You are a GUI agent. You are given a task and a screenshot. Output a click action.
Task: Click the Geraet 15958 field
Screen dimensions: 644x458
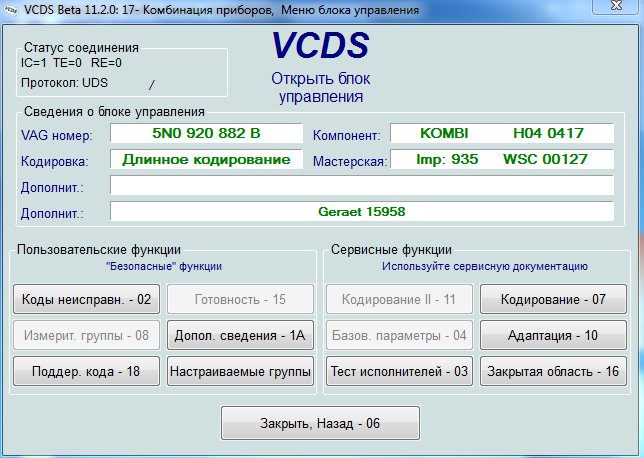[362, 212]
